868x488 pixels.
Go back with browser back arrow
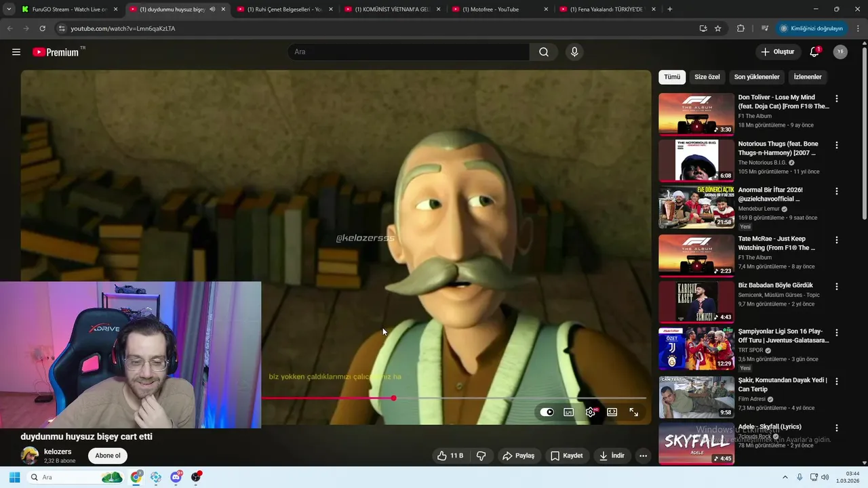[x=9, y=28]
